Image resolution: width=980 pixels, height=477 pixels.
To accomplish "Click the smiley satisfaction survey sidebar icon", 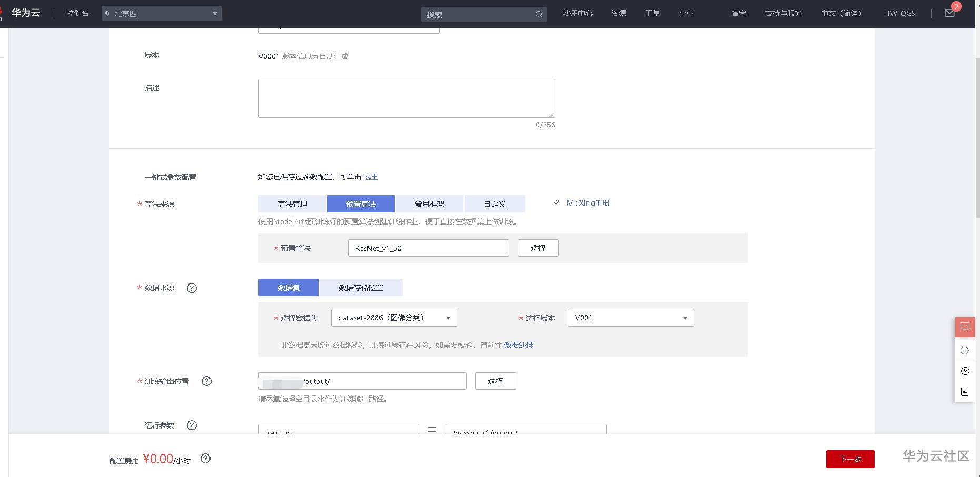I will 965,350.
